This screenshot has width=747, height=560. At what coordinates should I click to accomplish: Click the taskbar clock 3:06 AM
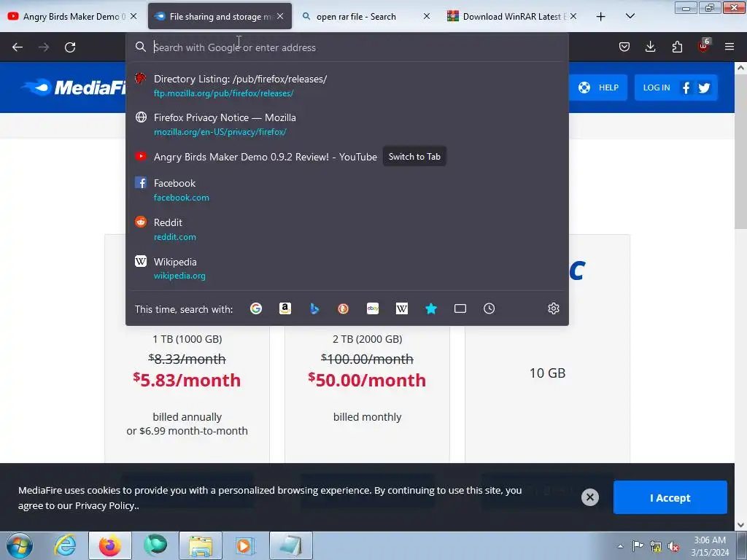tap(710, 540)
